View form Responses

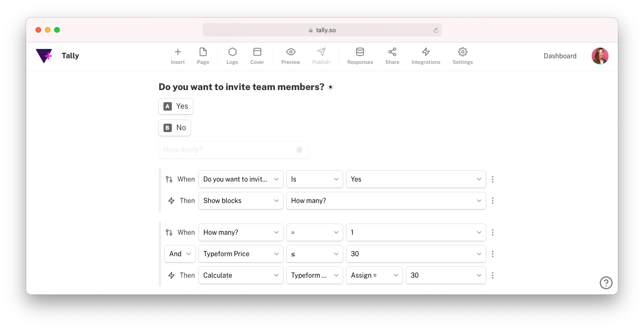[x=360, y=56]
